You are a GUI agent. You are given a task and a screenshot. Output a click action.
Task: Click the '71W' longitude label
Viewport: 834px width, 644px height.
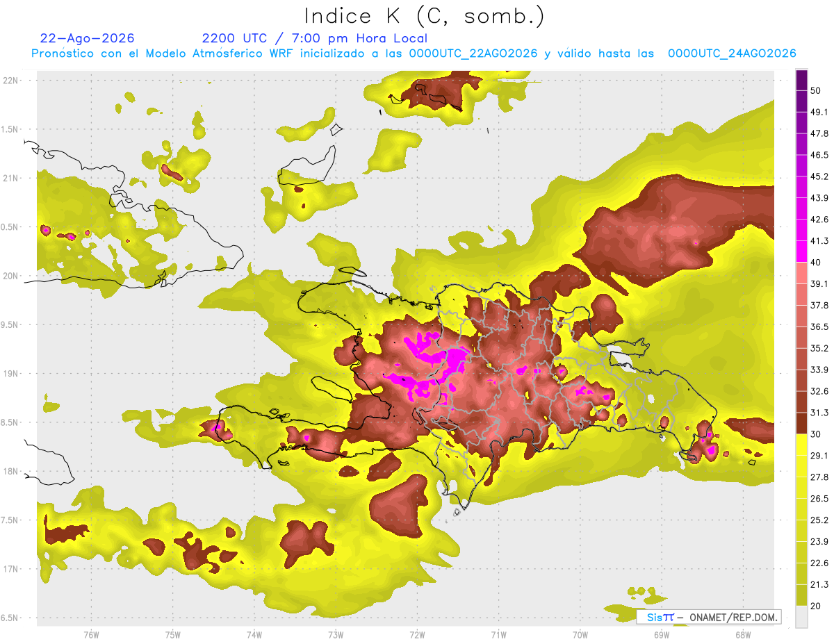pos(498,635)
